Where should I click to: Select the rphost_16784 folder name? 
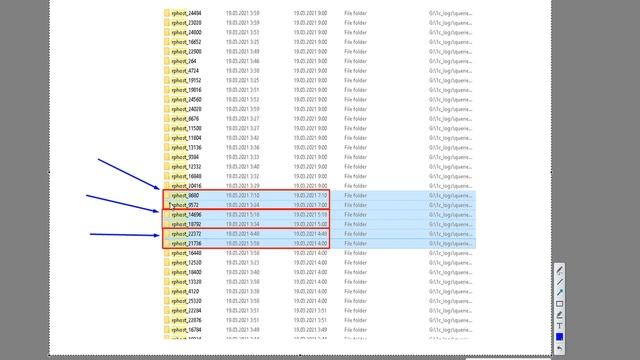(186, 330)
